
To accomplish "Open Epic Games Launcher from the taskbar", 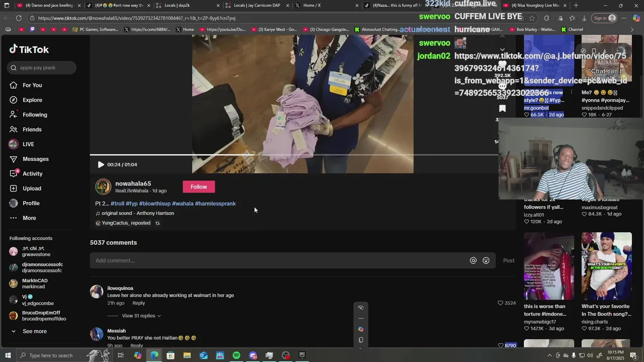I will click(x=302, y=355).
